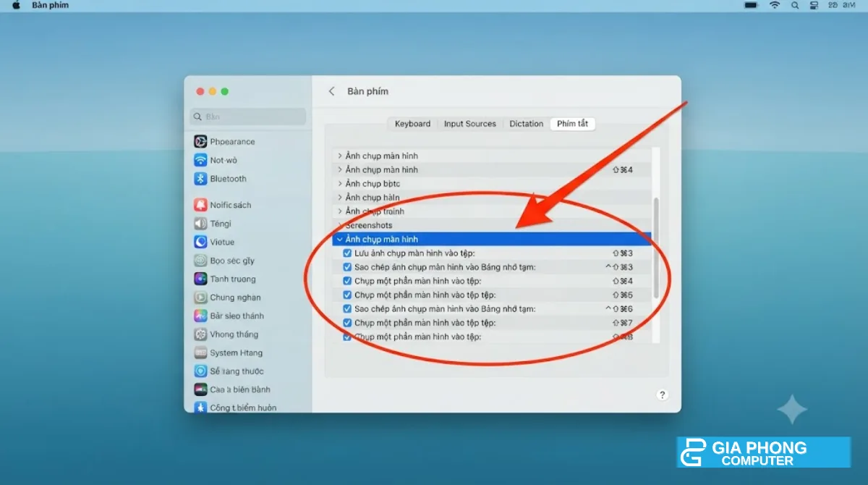Go back using the chevron beside Bàn phím
This screenshot has width=868, height=485.
click(332, 91)
